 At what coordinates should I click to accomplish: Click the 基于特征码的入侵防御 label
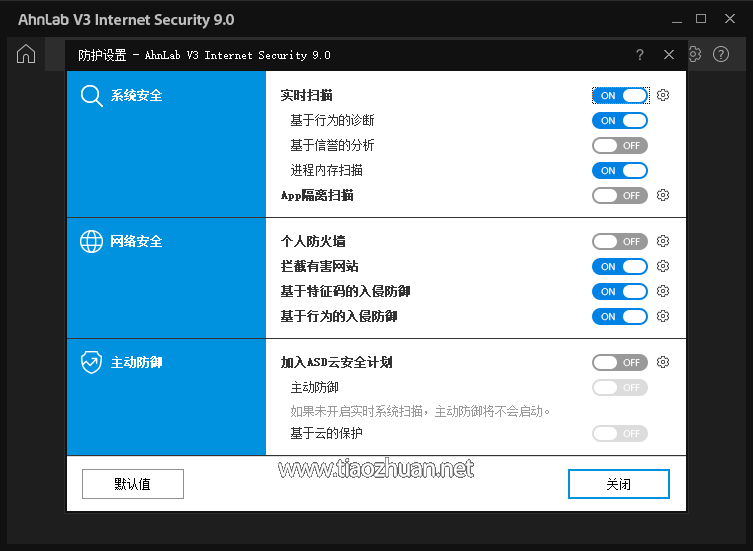tap(345, 292)
